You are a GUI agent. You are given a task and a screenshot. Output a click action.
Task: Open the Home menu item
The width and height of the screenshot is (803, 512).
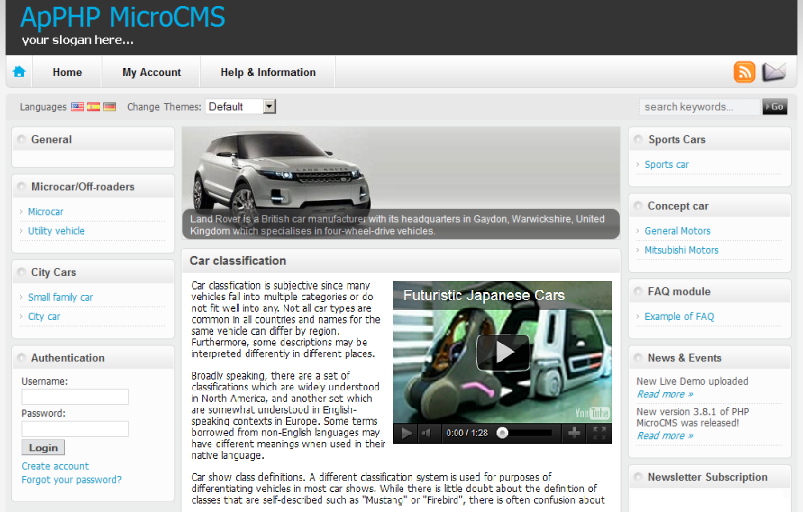[x=67, y=72]
